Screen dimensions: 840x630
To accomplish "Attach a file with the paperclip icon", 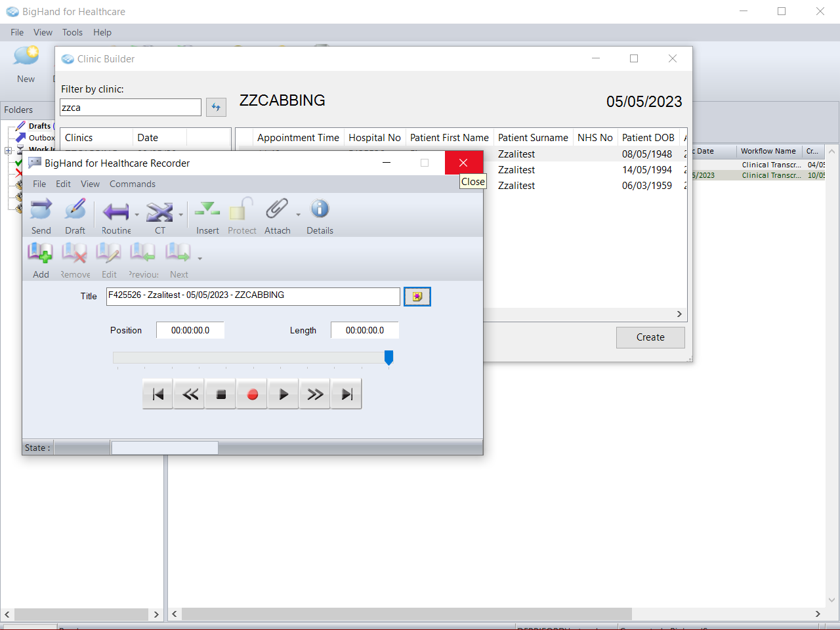I will pyautogui.click(x=276, y=210).
